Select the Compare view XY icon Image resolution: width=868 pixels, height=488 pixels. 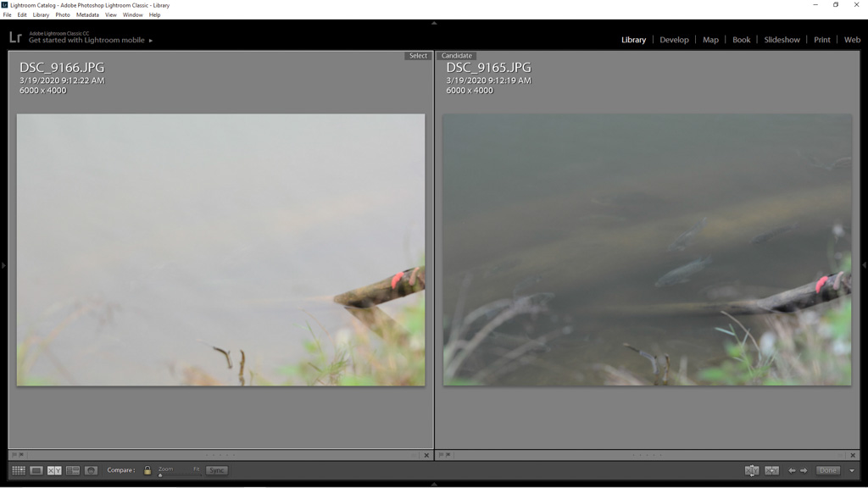[54, 470]
